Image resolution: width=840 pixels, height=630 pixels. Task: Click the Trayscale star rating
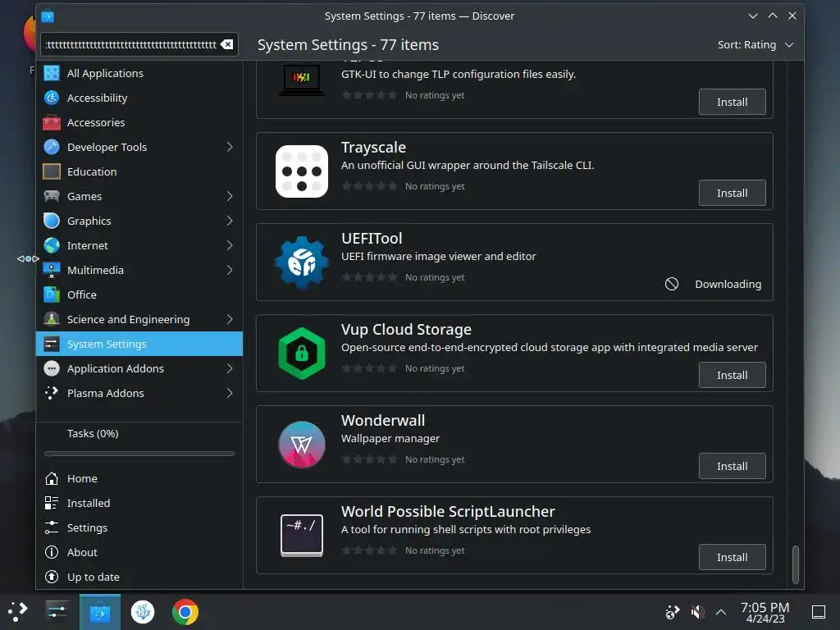(x=370, y=186)
